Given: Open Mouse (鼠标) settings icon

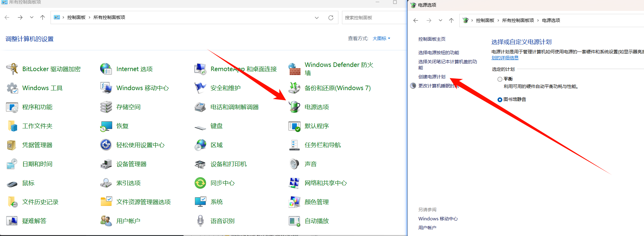Looking at the screenshot, I should (x=12, y=183).
